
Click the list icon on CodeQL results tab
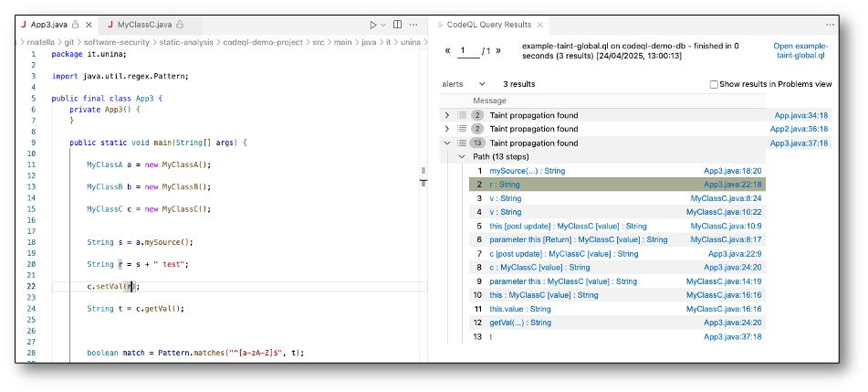pyautogui.click(x=441, y=25)
